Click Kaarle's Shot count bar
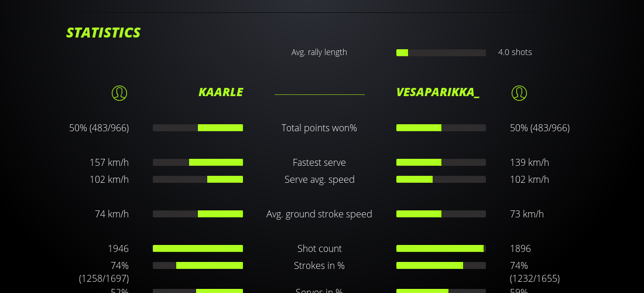 [x=198, y=248]
